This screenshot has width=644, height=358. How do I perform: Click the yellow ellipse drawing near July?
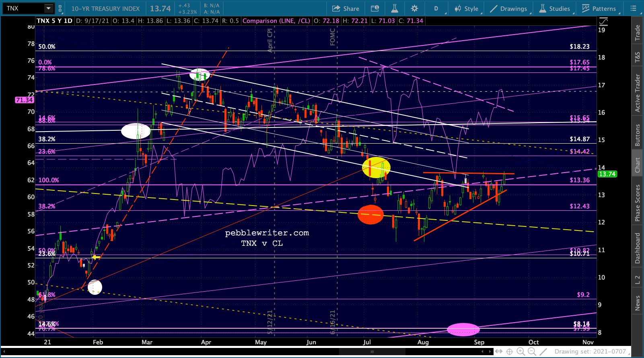tap(376, 167)
